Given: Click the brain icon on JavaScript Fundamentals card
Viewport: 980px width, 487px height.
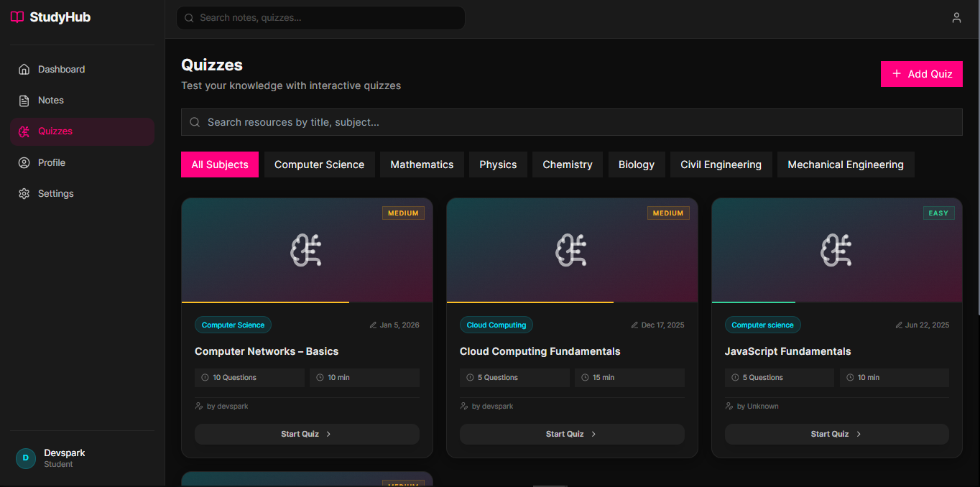Looking at the screenshot, I should click(836, 251).
